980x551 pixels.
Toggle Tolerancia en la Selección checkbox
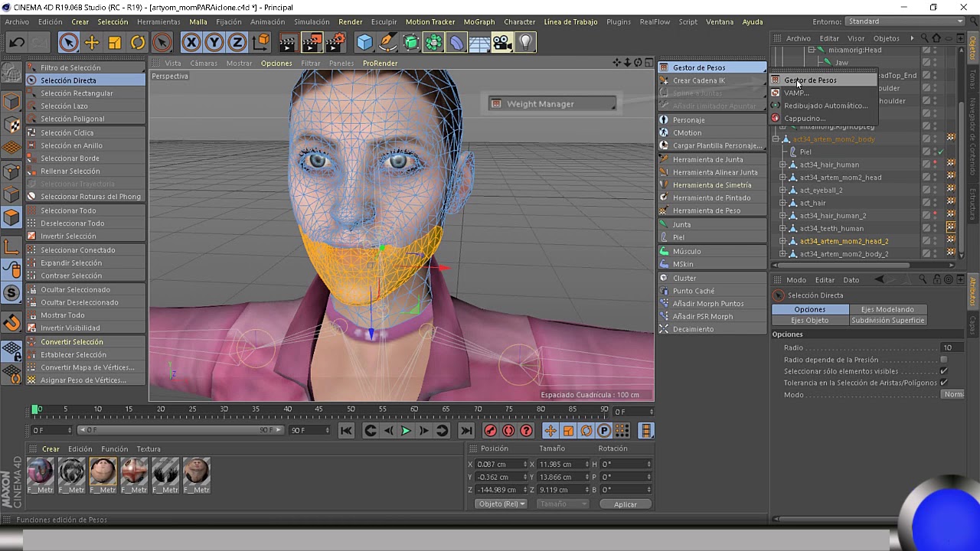click(943, 383)
